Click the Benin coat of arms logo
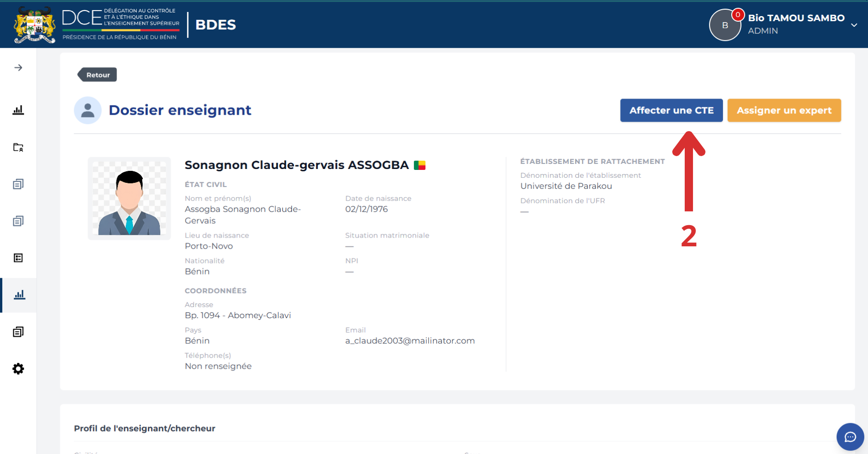868x454 pixels. [35, 25]
